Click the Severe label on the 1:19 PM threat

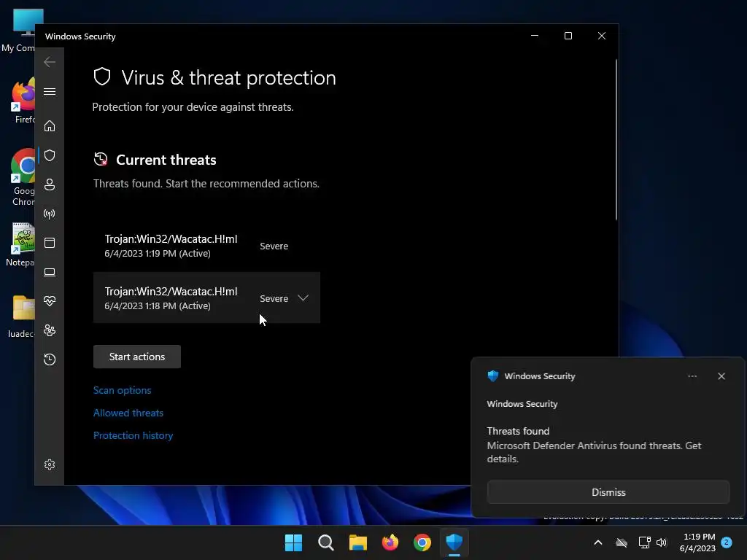(274, 246)
